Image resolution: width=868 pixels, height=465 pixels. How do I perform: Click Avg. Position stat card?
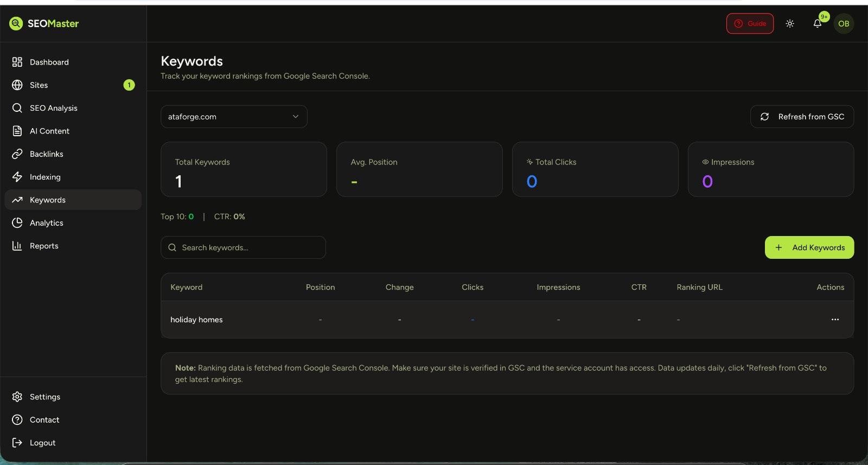(419, 169)
